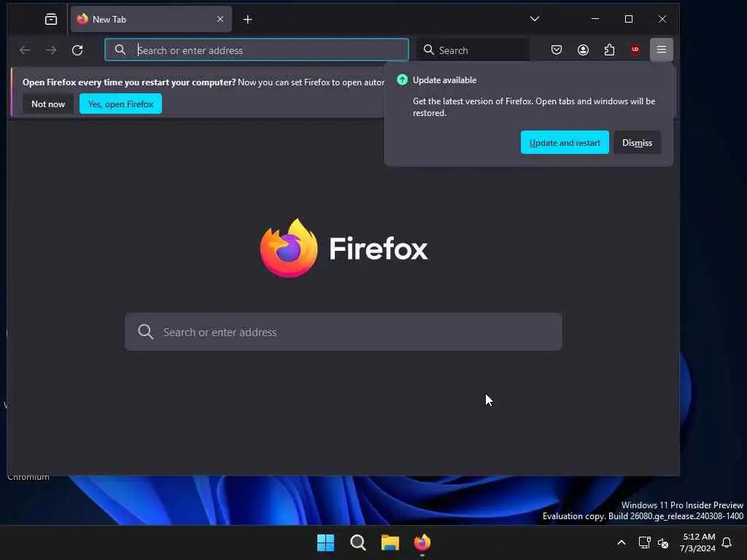Viewport: 747px width, 560px height.
Task: Select the New Tab tab
Action: pyautogui.click(x=151, y=19)
